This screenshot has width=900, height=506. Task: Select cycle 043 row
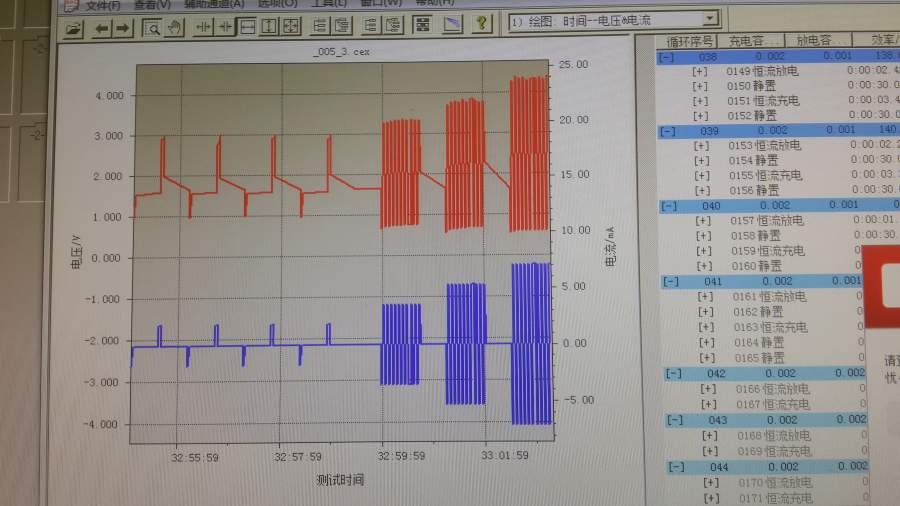pos(766,420)
